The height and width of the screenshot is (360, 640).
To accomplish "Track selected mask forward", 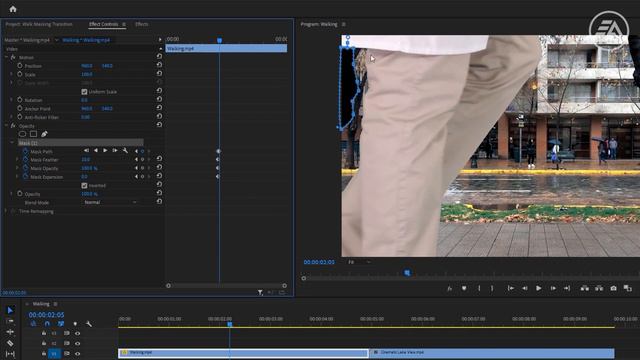I will point(105,151).
